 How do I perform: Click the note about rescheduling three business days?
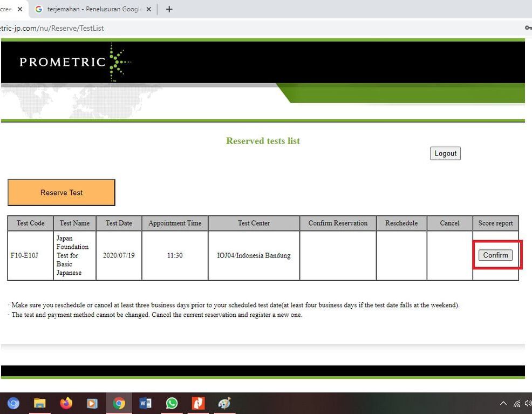pyautogui.click(x=234, y=305)
